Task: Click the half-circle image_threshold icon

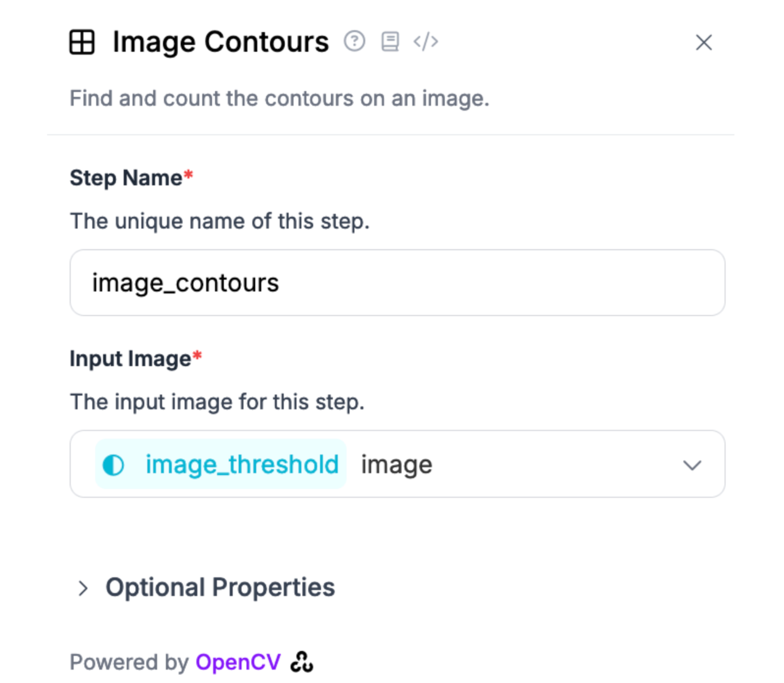Action: coord(113,465)
